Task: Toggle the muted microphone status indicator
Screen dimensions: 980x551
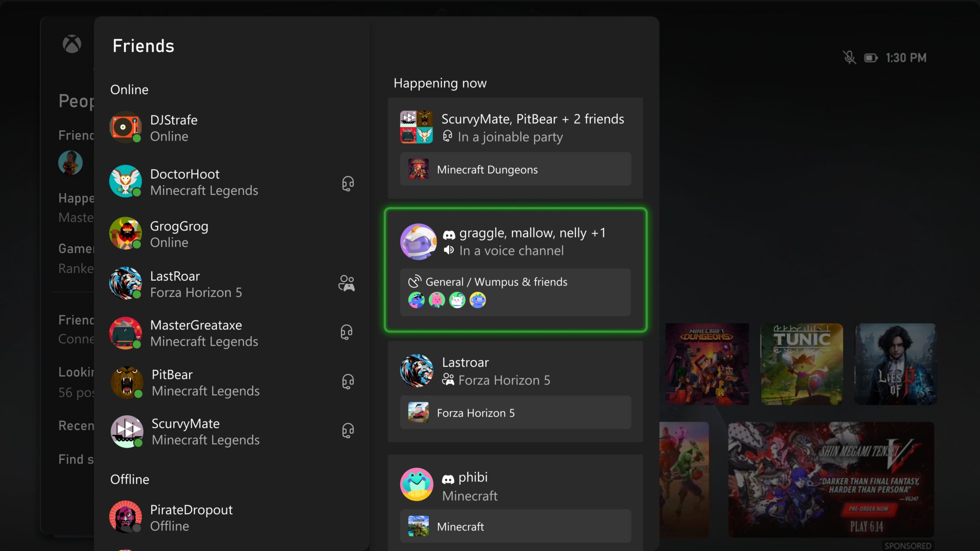Action: click(x=850, y=57)
